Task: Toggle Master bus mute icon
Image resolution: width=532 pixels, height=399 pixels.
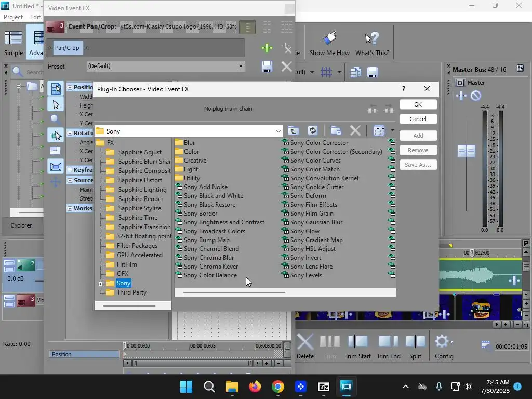Action: [476, 96]
